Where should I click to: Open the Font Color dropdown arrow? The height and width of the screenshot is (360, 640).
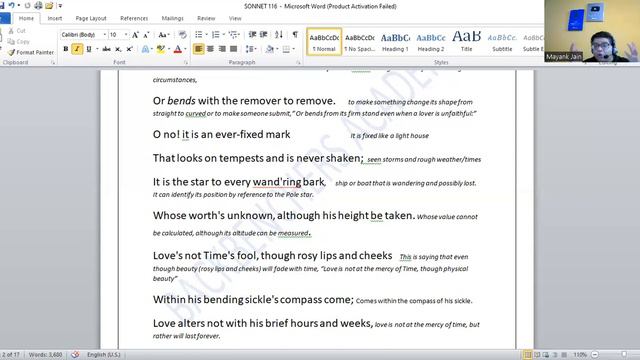[x=185, y=49]
